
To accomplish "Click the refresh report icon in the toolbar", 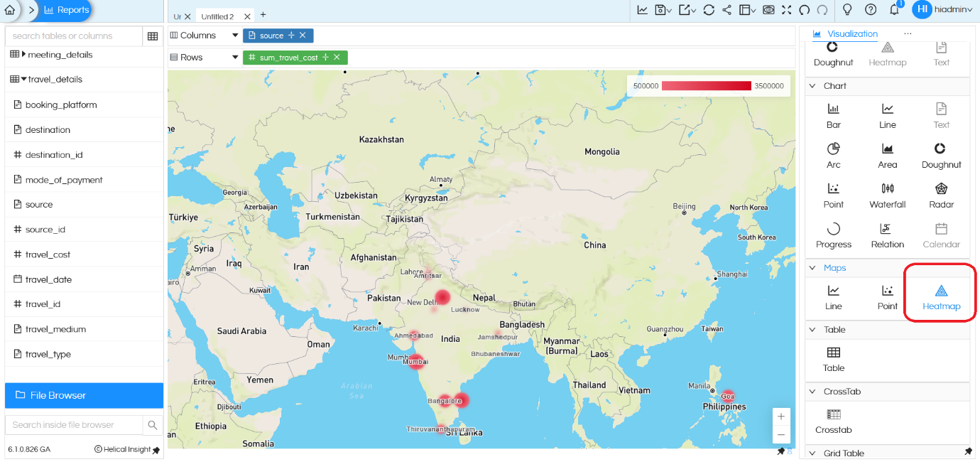I will [709, 10].
